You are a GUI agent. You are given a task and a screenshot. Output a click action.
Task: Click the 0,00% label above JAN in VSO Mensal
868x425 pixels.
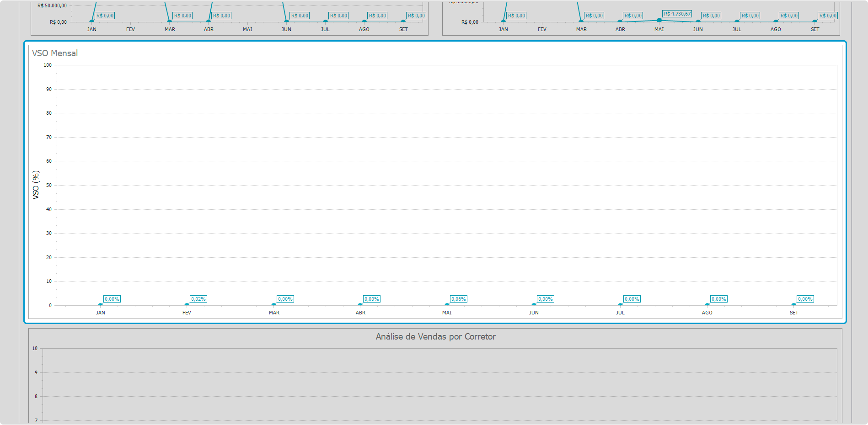point(112,299)
